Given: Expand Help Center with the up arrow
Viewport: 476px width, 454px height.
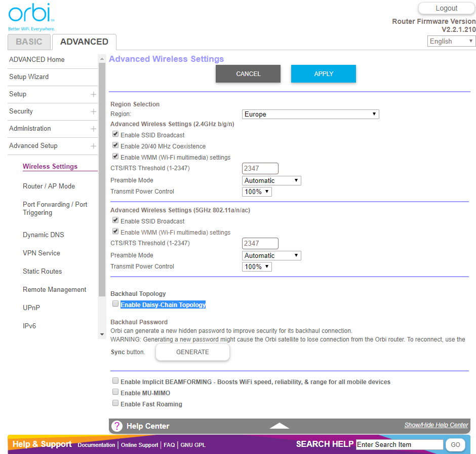Looking at the screenshot, I should (x=279, y=426).
